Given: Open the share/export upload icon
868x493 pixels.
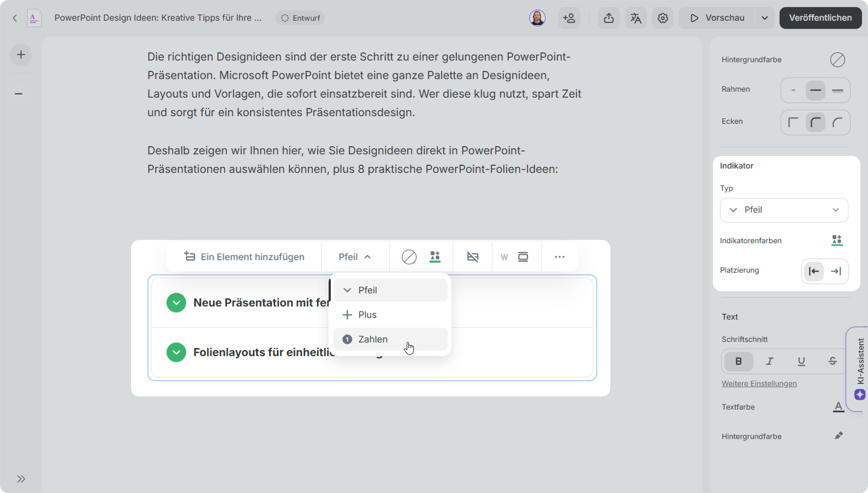Looking at the screenshot, I should 609,18.
